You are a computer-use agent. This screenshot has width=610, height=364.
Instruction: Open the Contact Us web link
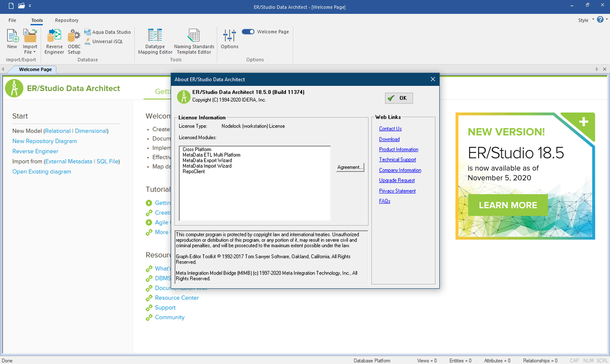(390, 129)
